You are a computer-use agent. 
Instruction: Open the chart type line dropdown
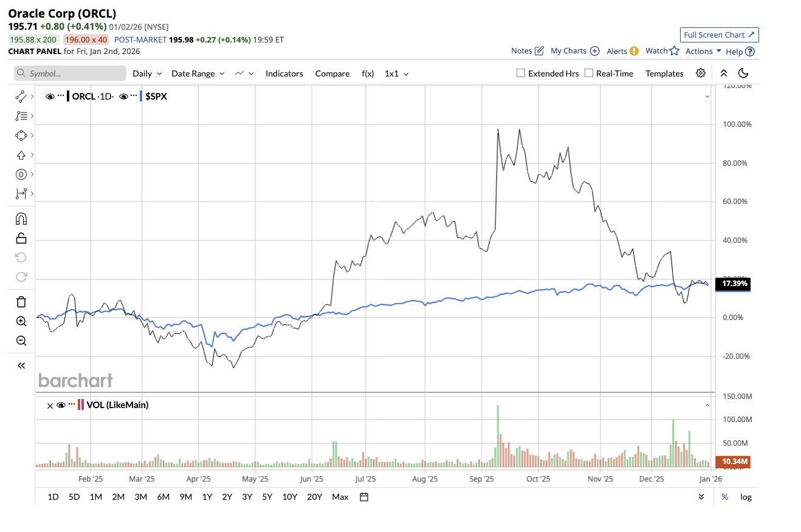(244, 73)
